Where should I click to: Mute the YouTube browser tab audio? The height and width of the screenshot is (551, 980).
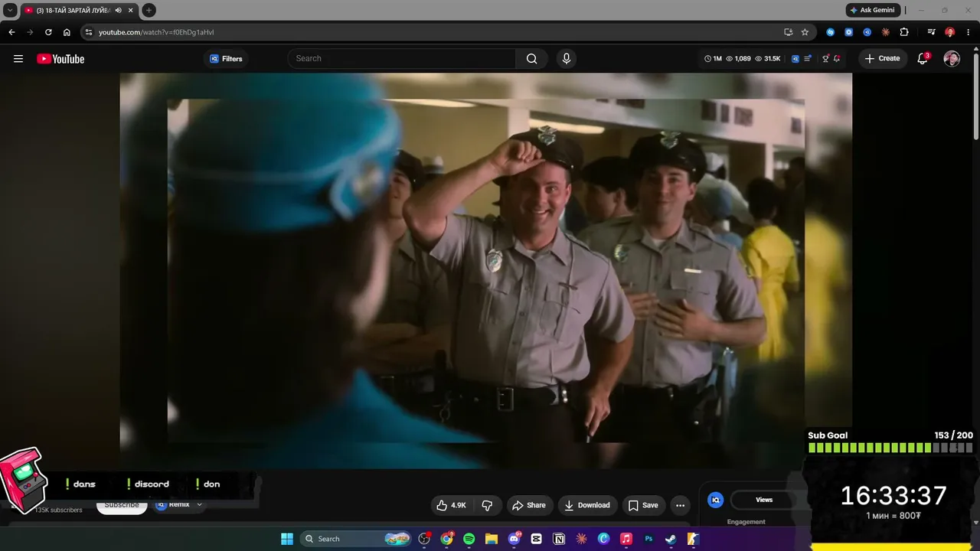point(119,10)
